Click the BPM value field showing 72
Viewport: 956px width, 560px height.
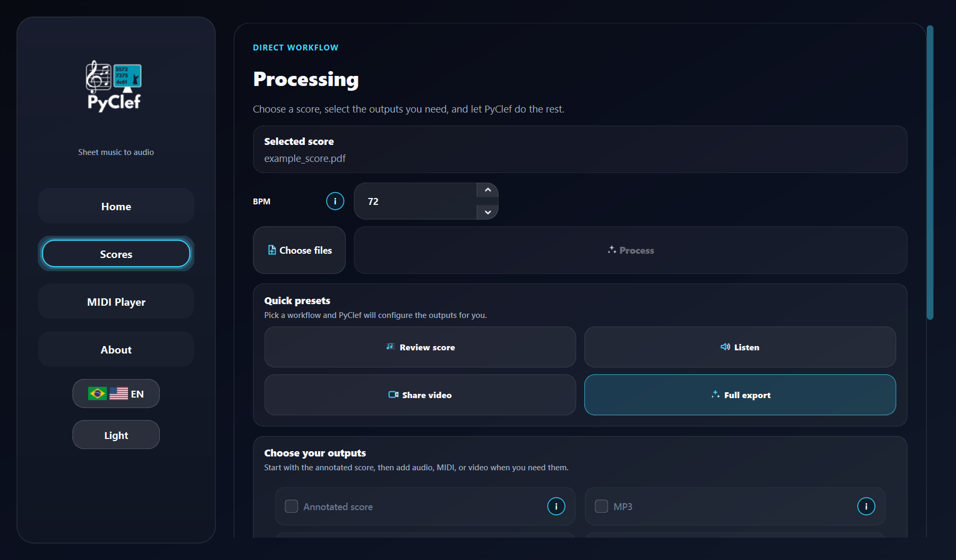[415, 201]
